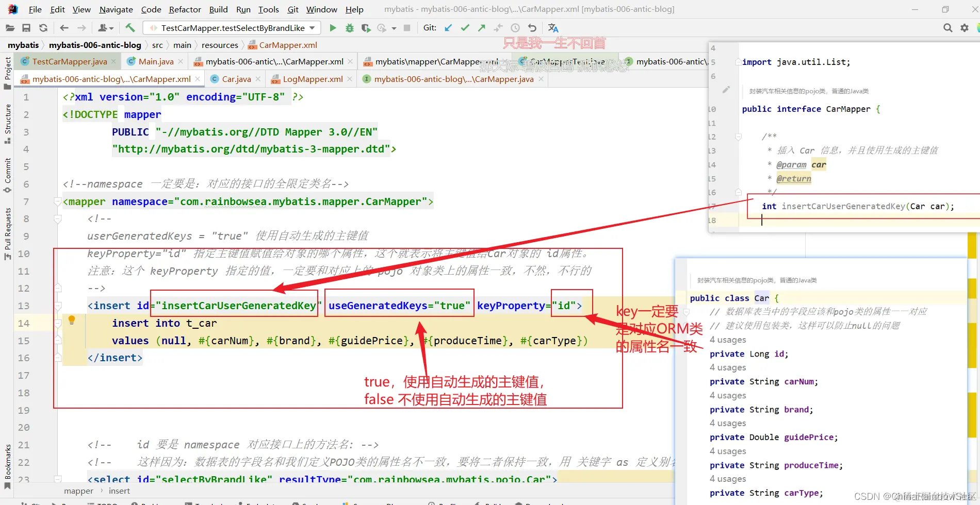Open the Refactor menu
The image size is (980, 505).
185,9
